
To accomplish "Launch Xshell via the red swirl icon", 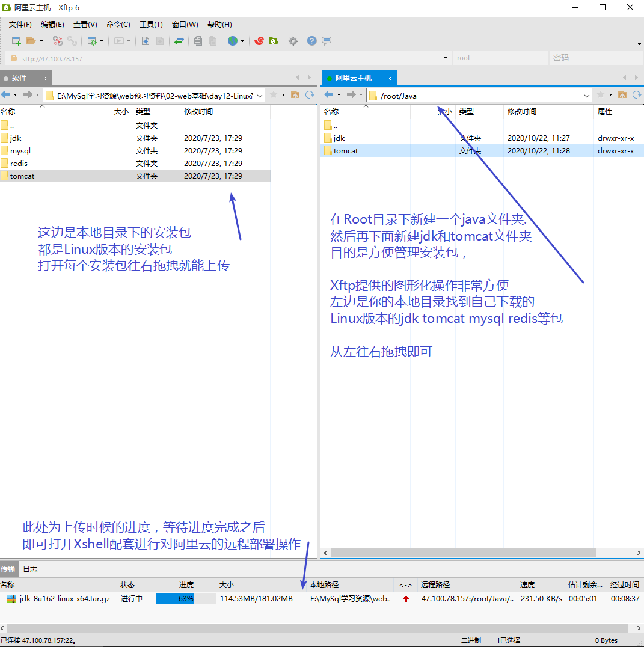I will [259, 41].
